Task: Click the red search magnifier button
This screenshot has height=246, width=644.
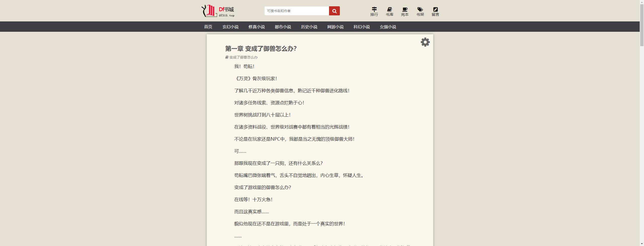Action: coord(334,11)
